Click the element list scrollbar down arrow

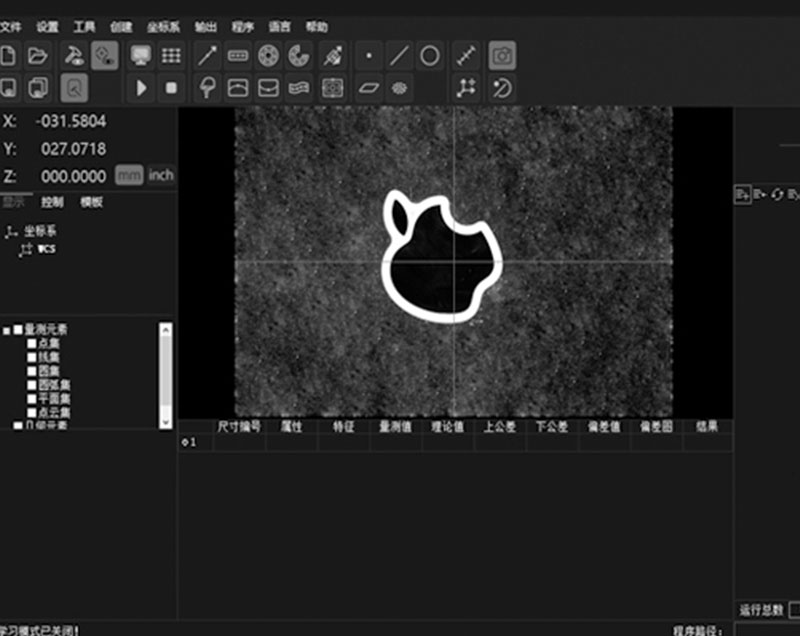[166, 420]
